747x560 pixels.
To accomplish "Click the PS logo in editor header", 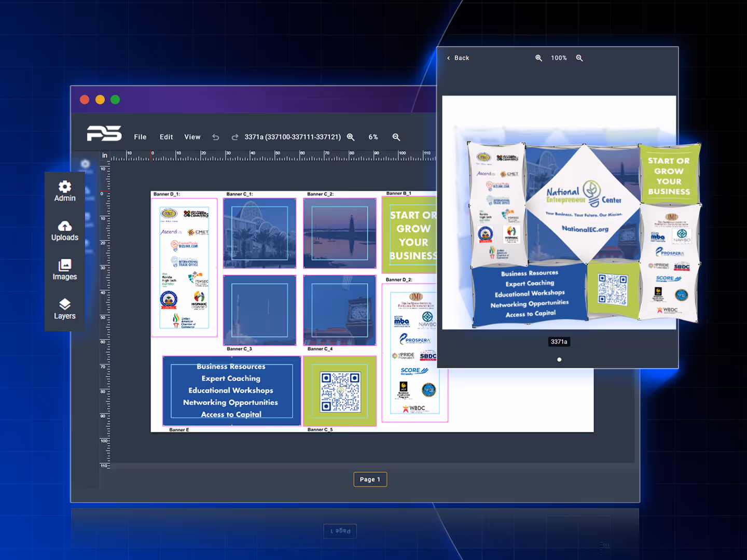I will point(104,133).
